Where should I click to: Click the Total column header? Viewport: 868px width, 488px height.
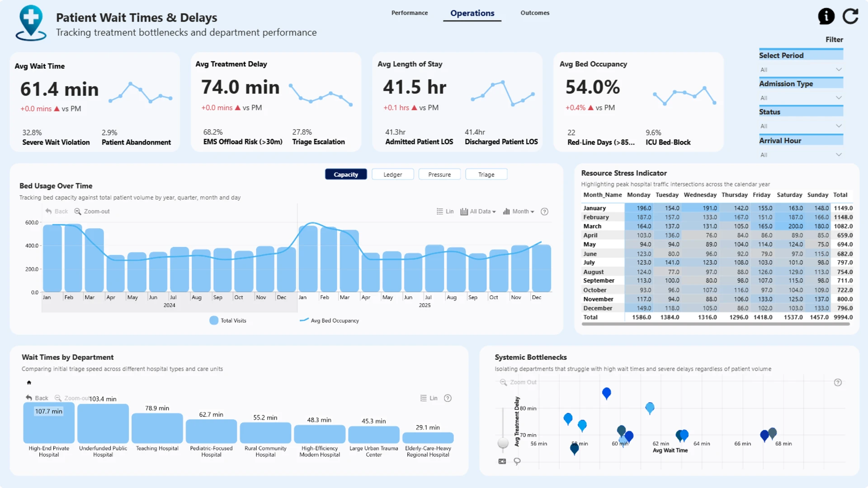[x=840, y=195]
